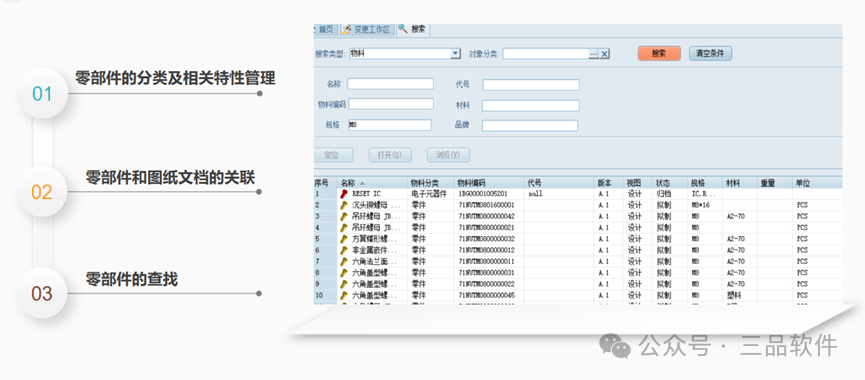Click the 塑料 material cell
The height and width of the screenshot is (380, 865).
click(x=734, y=296)
